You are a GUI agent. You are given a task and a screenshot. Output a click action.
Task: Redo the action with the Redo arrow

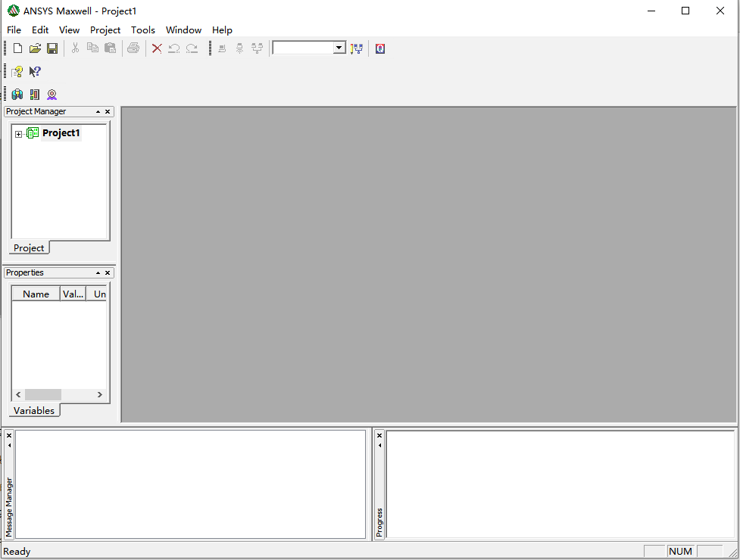(192, 48)
